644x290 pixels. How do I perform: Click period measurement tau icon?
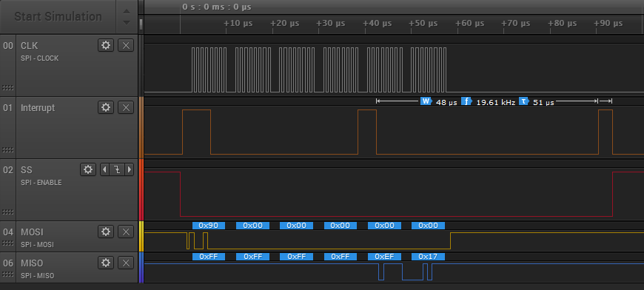tap(523, 101)
